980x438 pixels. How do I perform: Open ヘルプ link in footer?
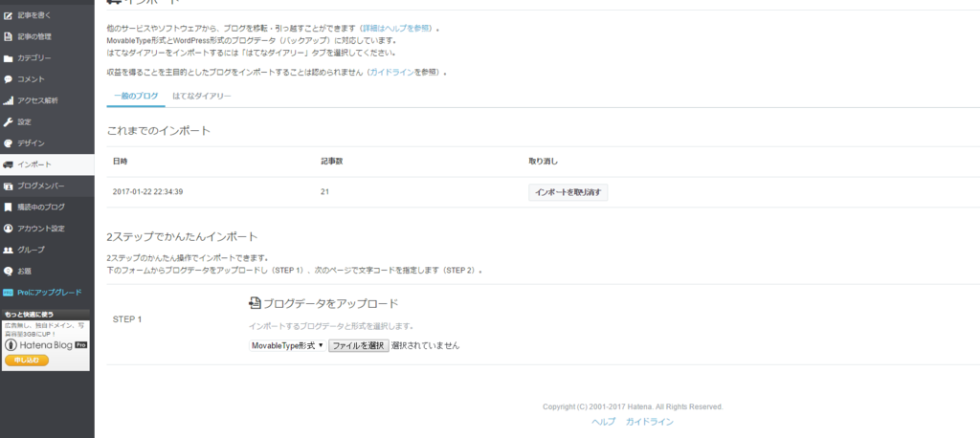604,422
